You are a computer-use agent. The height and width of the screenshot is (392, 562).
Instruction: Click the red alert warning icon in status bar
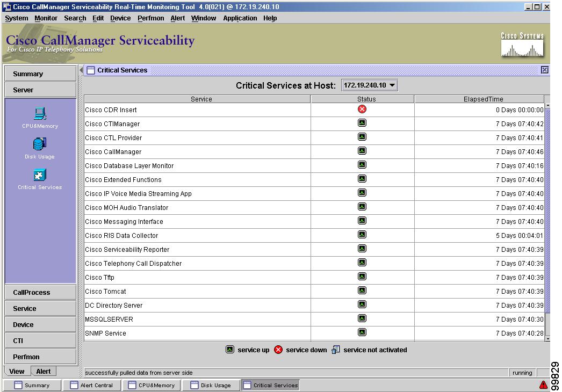pos(543,385)
